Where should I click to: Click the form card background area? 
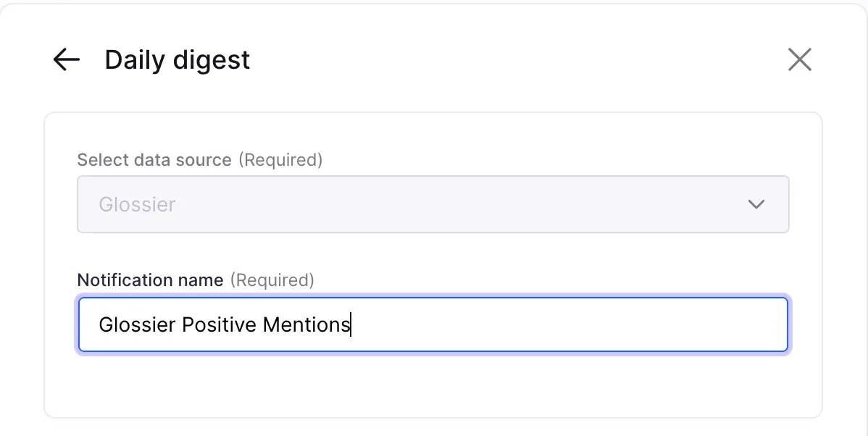(433, 387)
